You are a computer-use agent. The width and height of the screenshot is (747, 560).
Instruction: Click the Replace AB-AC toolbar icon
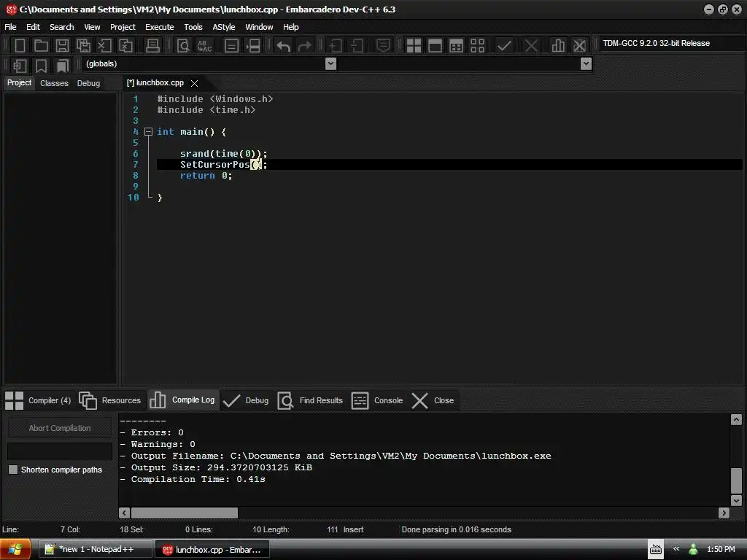pos(204,46)
